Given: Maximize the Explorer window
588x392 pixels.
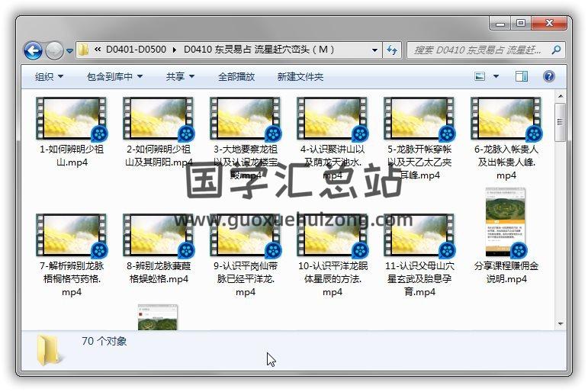Looking at the screenshot, I should (x=521, y=23).
